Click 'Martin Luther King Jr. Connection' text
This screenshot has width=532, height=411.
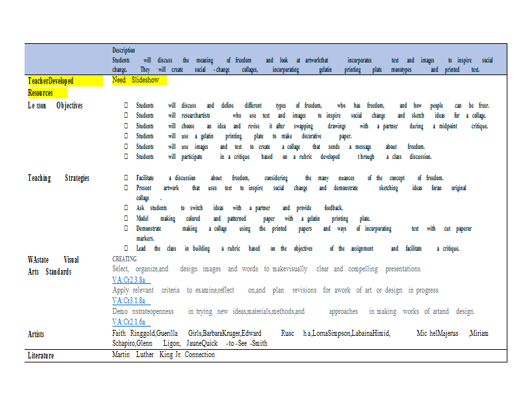coord(164,354)
